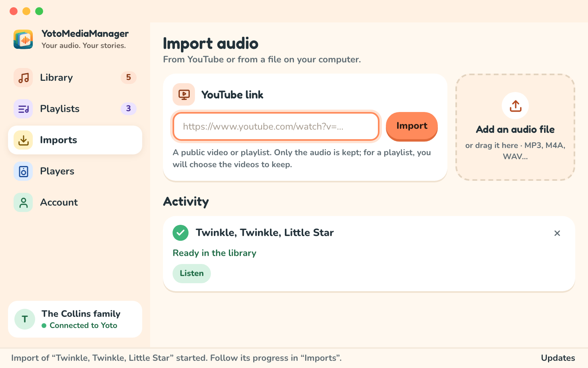This screenshot has height=368, width=588.
Task: Dismiss the Twinkle, Twinkle, Little Star activity
Action: click(557, 233)
